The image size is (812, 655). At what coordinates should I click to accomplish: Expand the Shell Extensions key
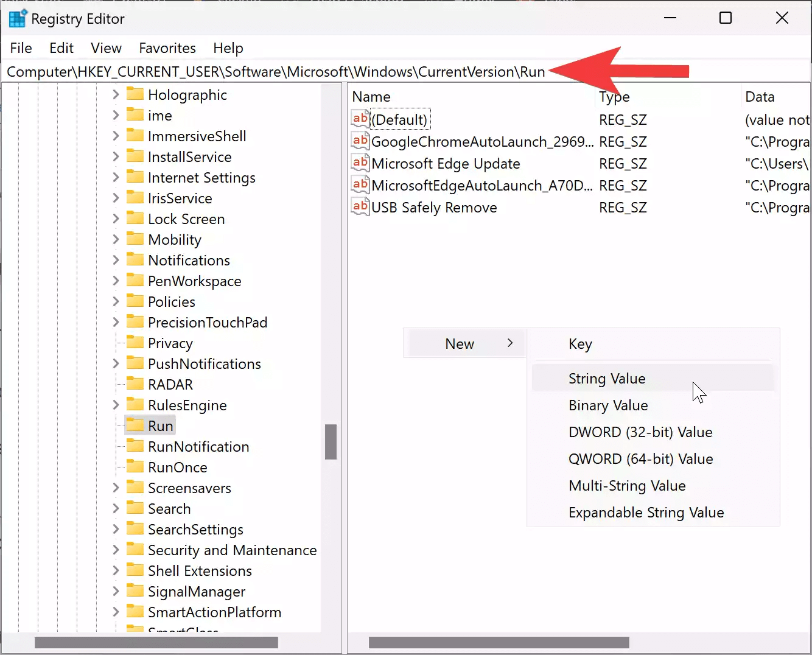[116, 570]
